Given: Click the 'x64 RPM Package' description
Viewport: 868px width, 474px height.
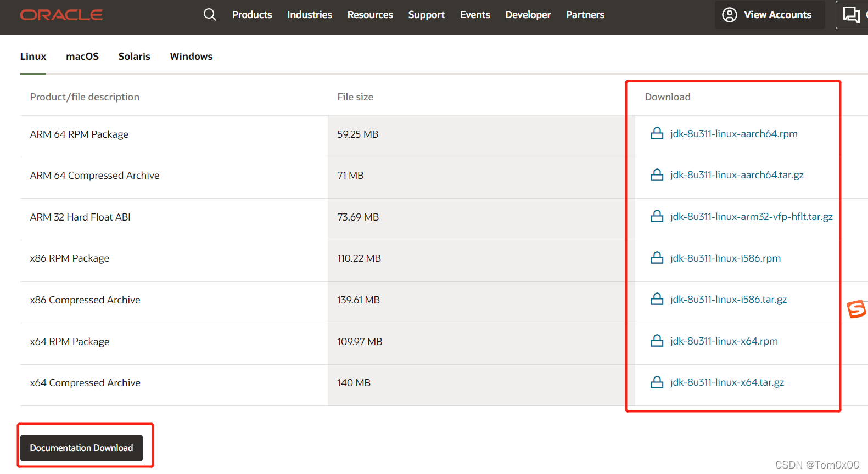Looking at the screenshot, I should coord(70,342).
